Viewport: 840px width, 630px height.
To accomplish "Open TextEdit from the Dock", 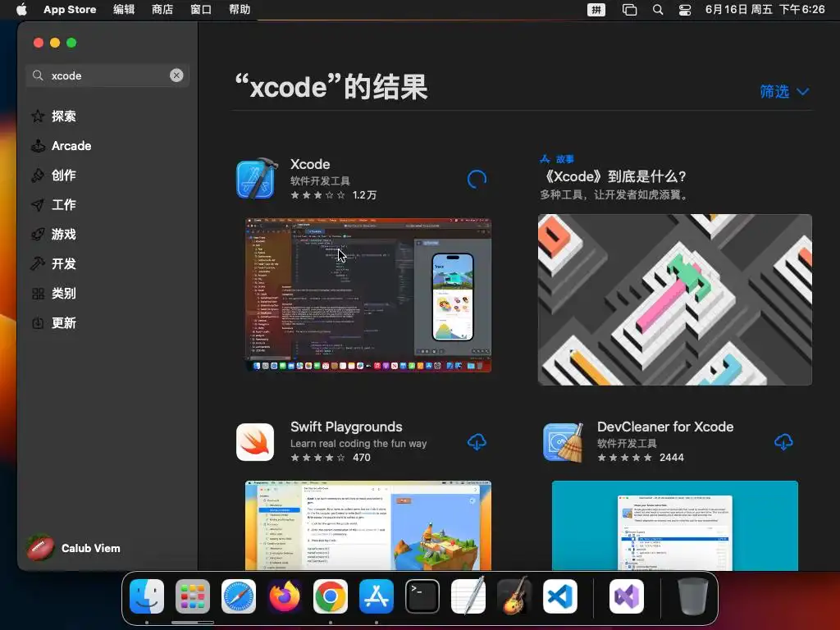I will pyautogui.click(x=468, y=596).
